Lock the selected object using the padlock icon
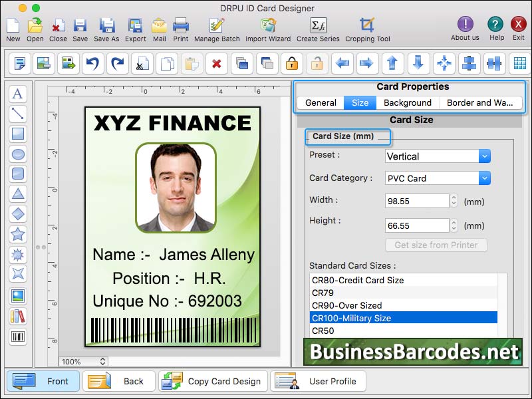 click(x=291, y=64)
